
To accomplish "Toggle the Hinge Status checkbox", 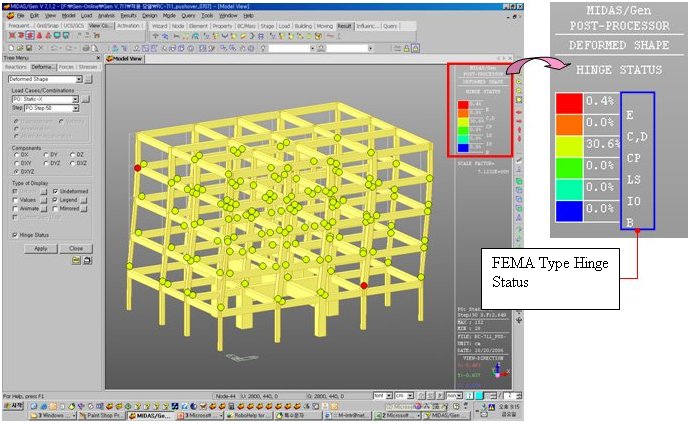I will pyautogui.click(x=15, y=235).
